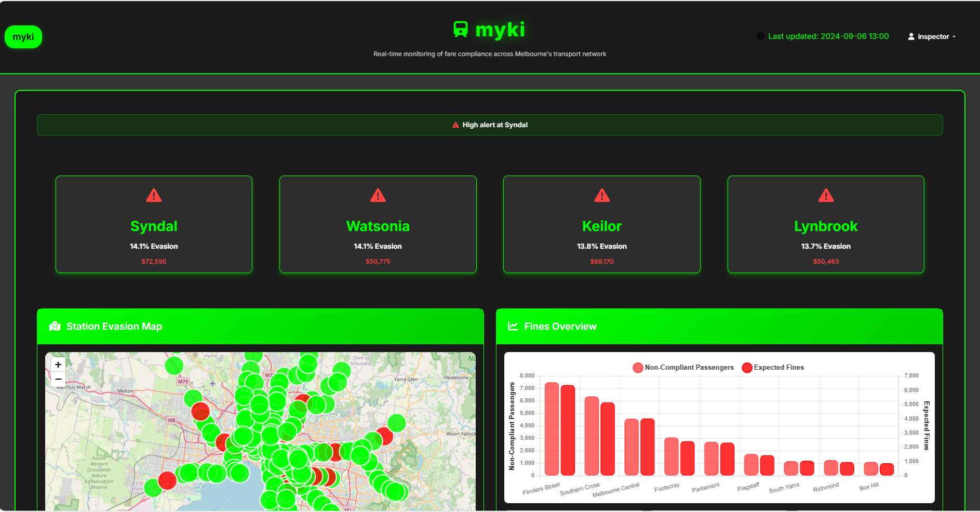Click the $50,775 amount on Watsonia card

point(378,262)
